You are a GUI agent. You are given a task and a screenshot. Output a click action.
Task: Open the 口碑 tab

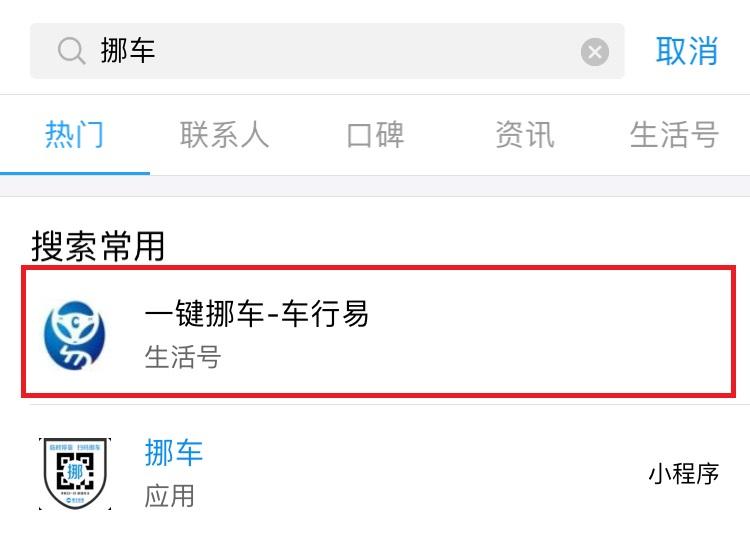pyautogui.click(x=375, y=135)
